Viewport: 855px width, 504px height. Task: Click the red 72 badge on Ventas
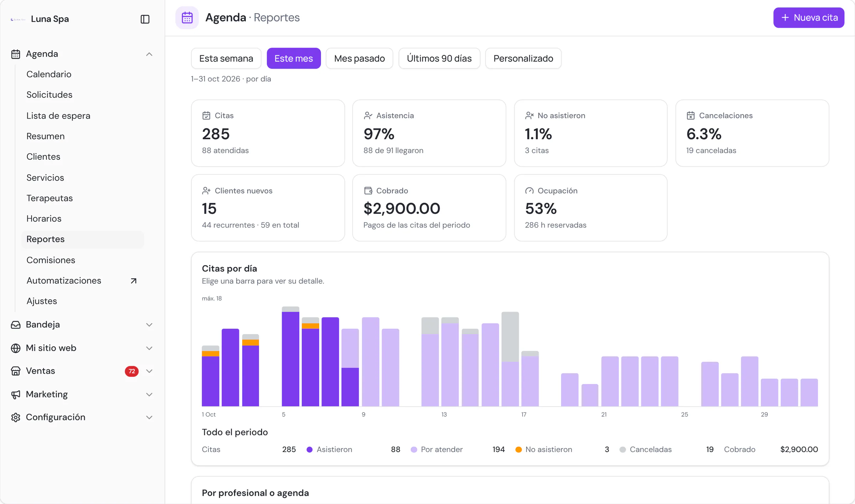click(x=132, y=371)
